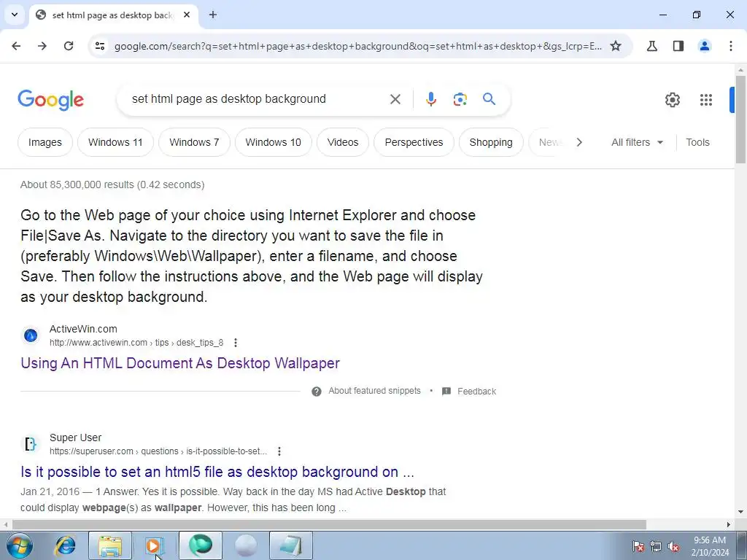Click the vertical scrollbar down arrow
The height and width of the screenshot is (560, 747).
click(x=740, y=513)
